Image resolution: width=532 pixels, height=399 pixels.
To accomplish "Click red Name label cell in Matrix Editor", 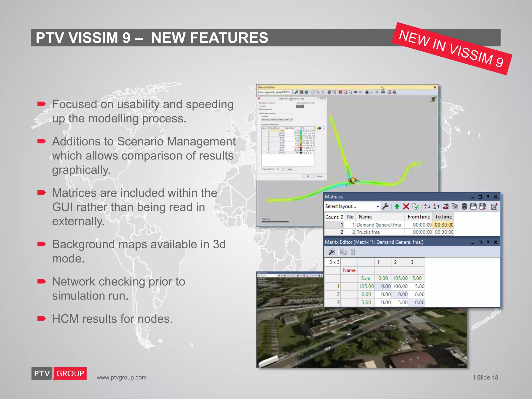I will pos(349,270).
